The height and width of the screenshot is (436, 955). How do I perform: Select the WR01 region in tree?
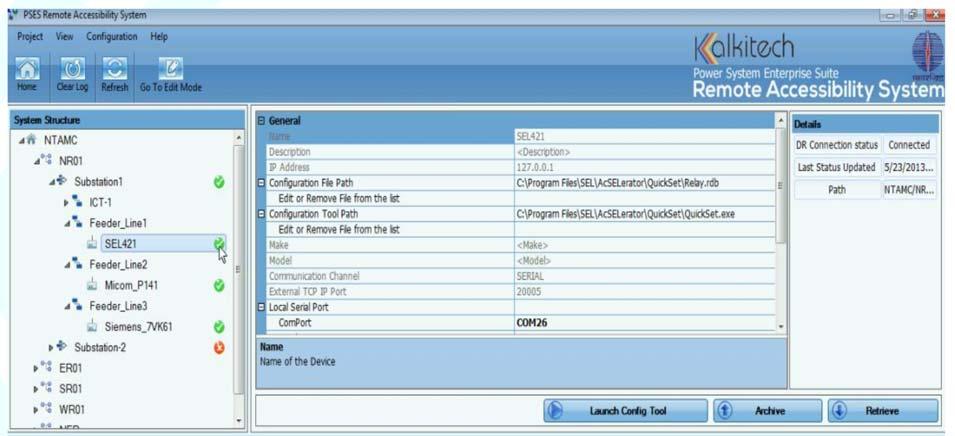(x=72, y=410)
